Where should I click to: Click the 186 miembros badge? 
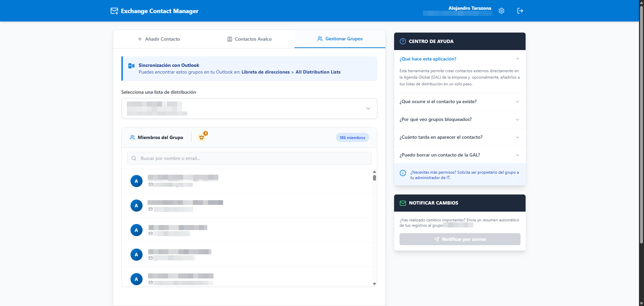352,138
